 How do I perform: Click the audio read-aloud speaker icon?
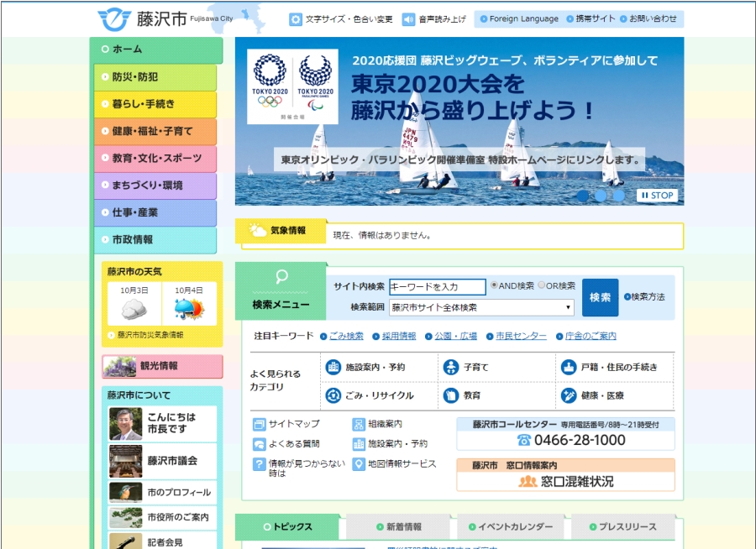(408, 19)
